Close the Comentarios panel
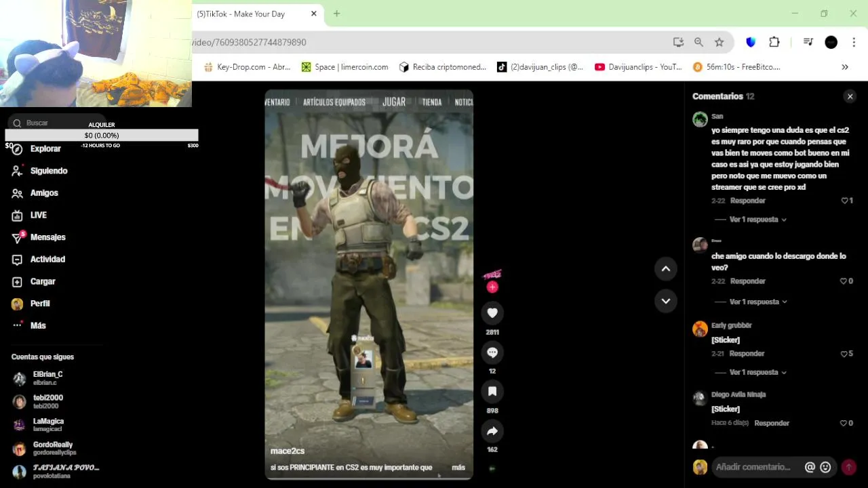 coord(850,96)
